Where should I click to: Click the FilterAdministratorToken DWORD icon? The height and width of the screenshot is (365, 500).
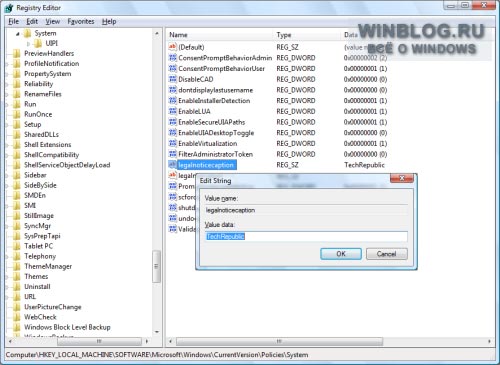point(173,154)
